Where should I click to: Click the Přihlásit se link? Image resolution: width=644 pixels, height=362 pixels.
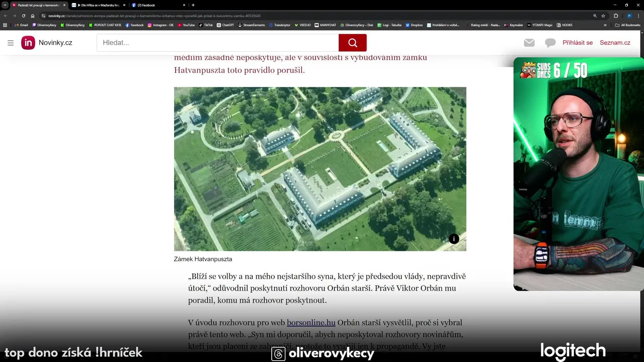tap(578, 43)
